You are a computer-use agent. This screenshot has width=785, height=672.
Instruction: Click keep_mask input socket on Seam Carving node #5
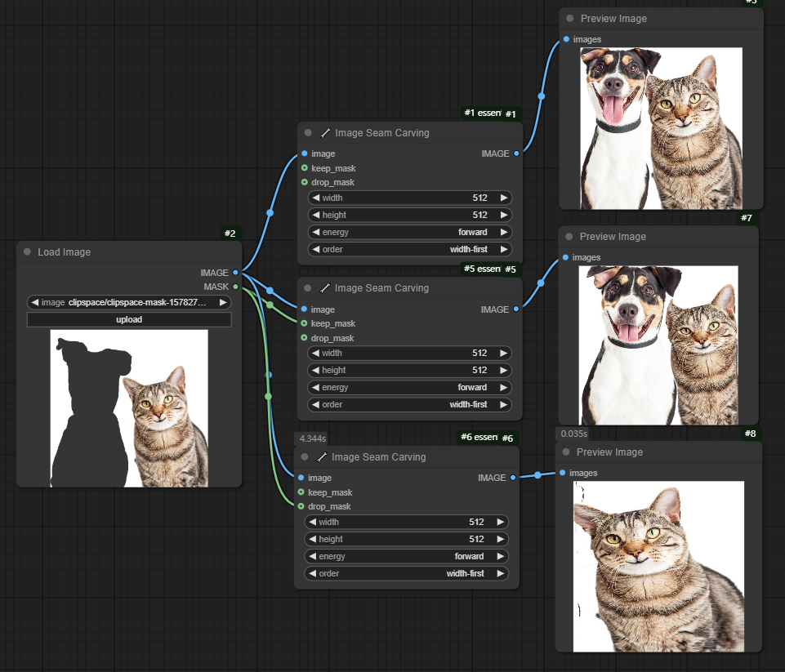(305, 324)
